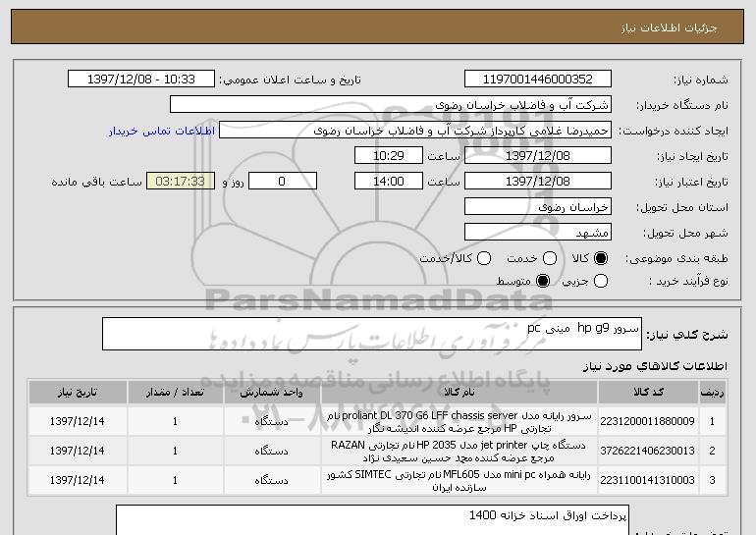Click the HP 2035 jet printer item name
Viewport: 756px width, 535px height.
(x=459, y=452)
